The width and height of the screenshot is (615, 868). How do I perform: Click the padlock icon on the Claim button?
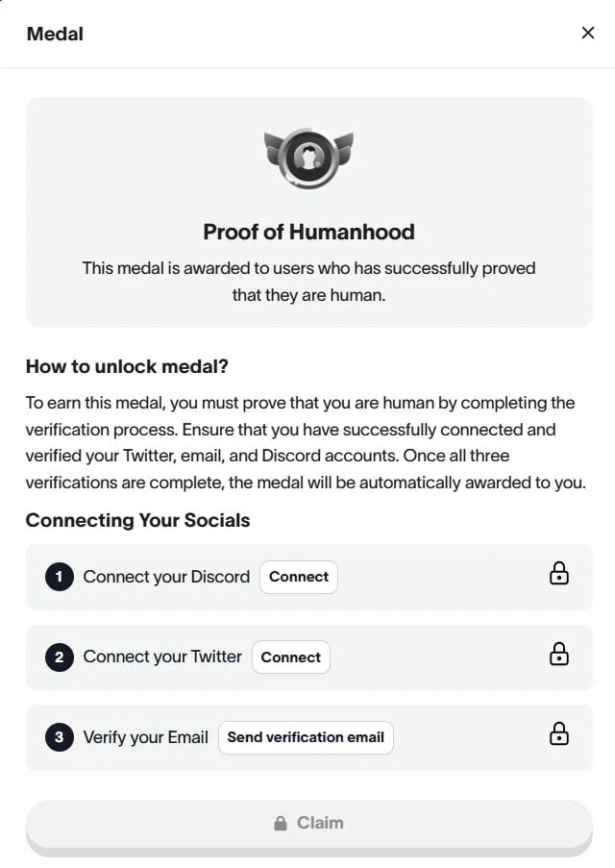click(x=281, y=823)
